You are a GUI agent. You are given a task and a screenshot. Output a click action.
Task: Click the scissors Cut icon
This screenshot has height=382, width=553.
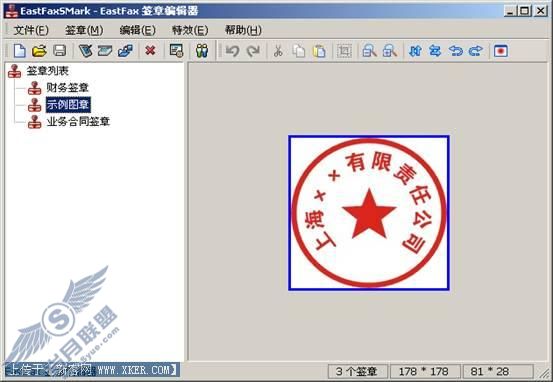278,51
